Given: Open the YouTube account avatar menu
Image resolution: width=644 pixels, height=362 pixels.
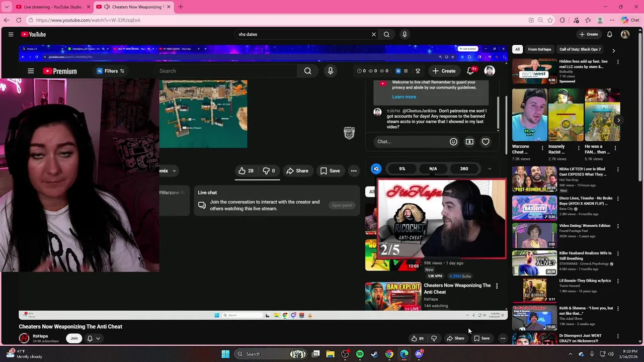Looking at the screenshot, I should point(625,34).
